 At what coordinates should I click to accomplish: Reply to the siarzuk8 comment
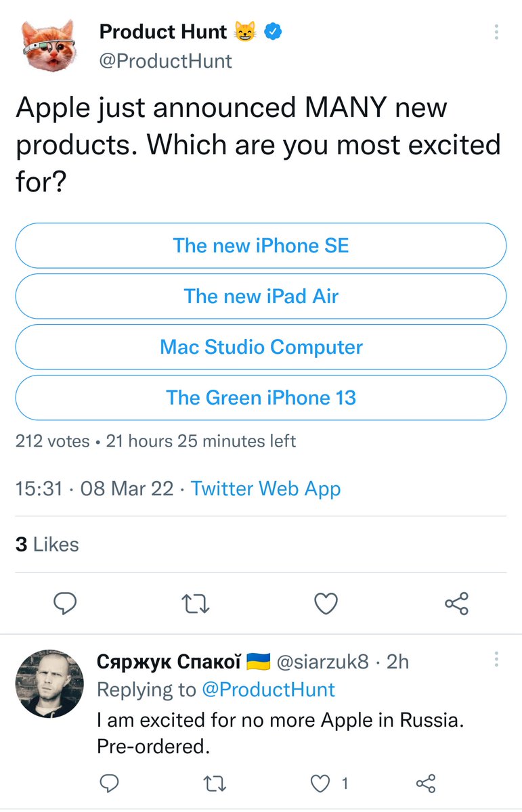[109, 784]
